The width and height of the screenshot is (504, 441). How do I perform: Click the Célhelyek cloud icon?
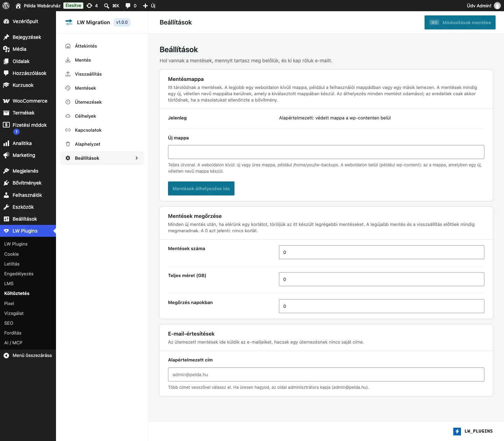click(68, 116)
